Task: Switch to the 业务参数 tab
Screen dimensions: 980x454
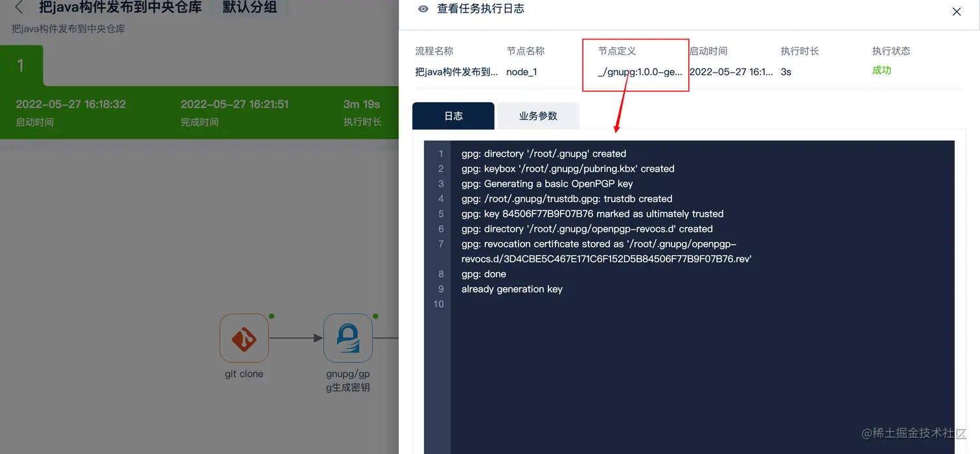Action: pos(538,116)
